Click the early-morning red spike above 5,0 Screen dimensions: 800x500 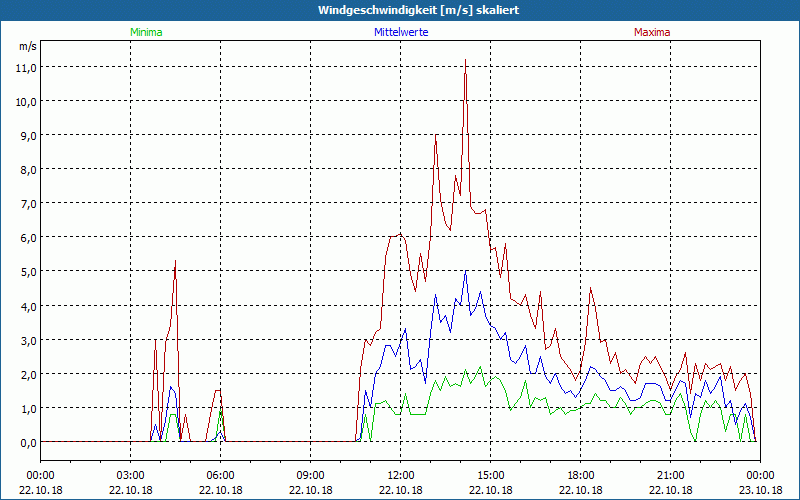point(175,262)
